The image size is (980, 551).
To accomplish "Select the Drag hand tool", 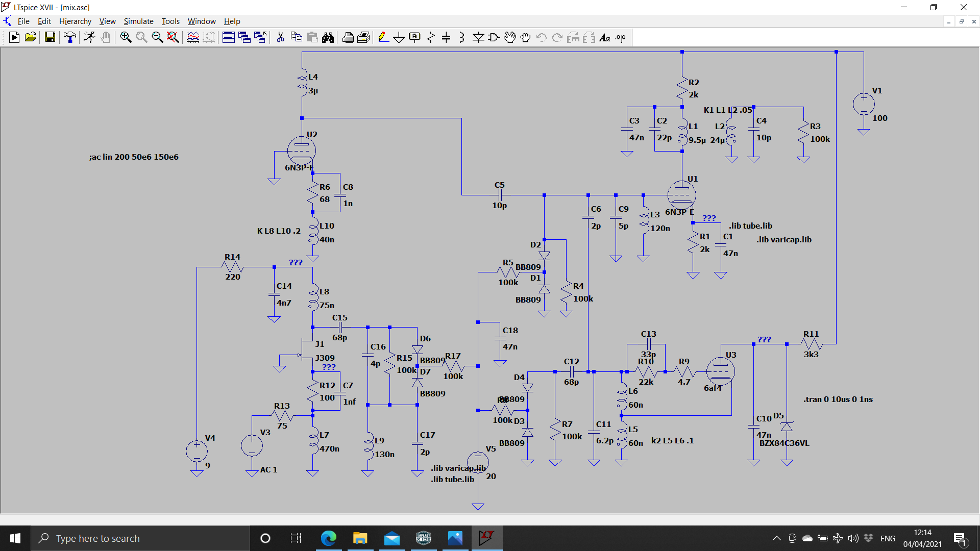I will click(526, 37).
